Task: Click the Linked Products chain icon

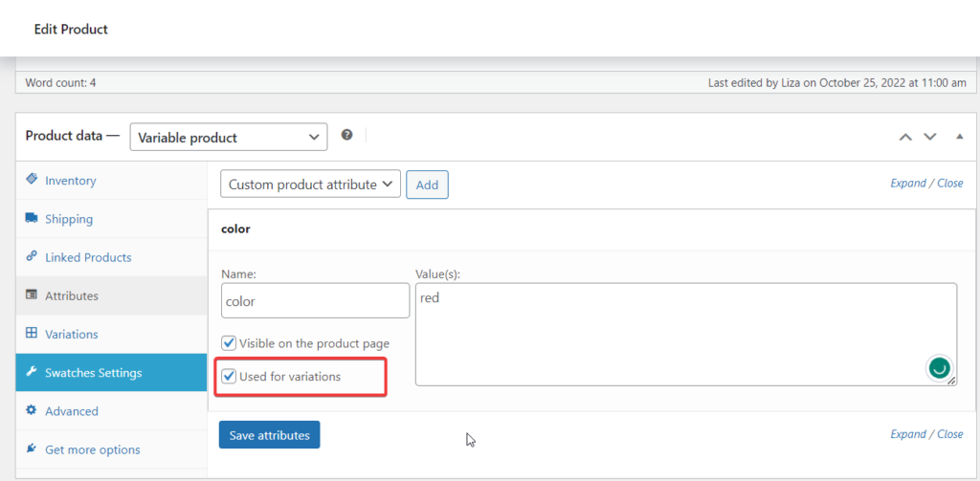Action: click(x=32, y=257)
